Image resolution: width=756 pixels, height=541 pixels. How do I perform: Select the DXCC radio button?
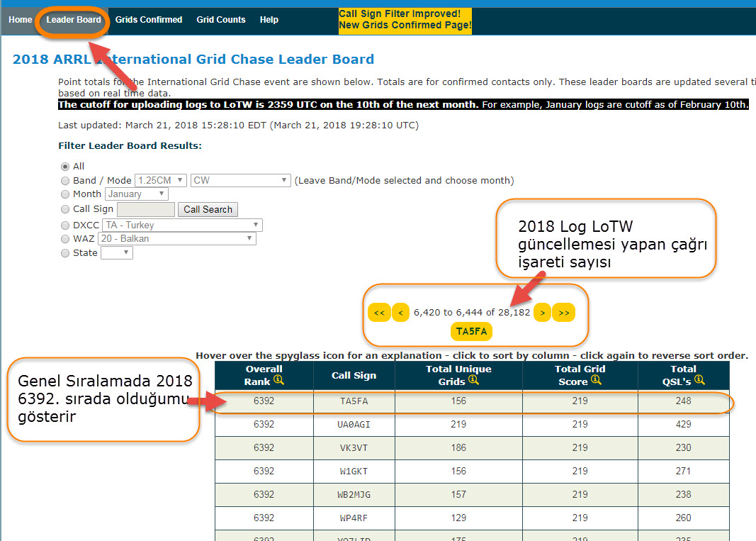click(65, 225)
